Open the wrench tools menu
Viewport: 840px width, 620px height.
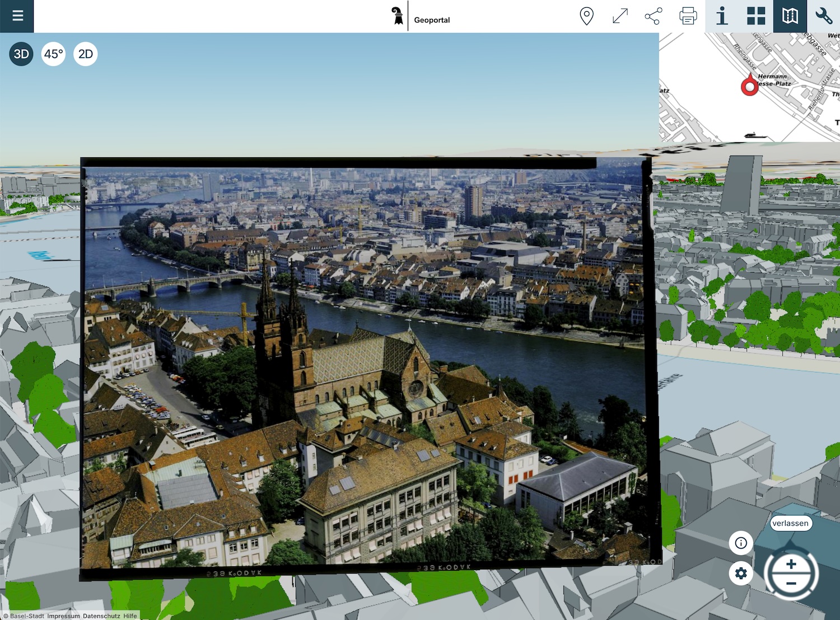coord(824,16)
